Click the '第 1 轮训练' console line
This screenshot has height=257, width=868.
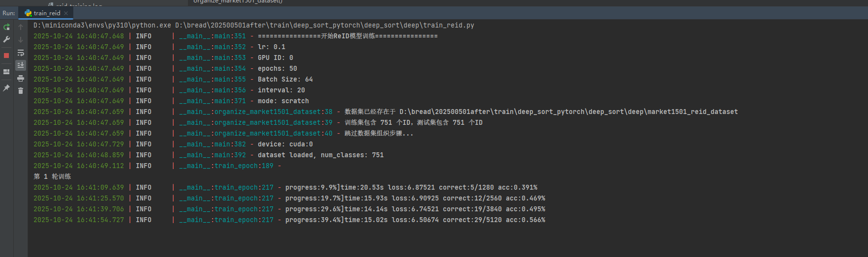tap(52, 176)
